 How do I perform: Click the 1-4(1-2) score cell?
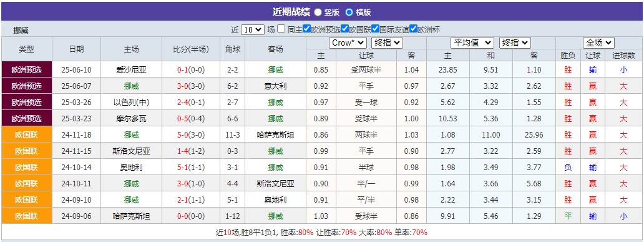191,151
